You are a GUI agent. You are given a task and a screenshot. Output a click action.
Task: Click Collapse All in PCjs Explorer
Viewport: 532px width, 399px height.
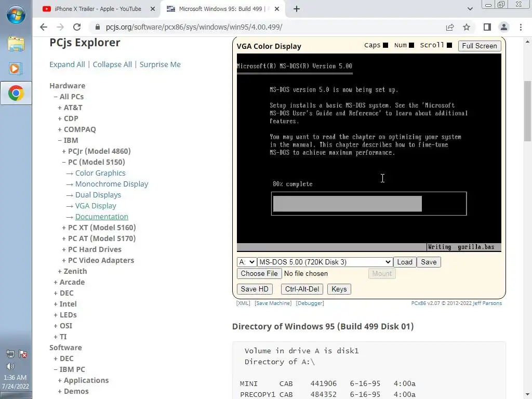tap(112, 64)
